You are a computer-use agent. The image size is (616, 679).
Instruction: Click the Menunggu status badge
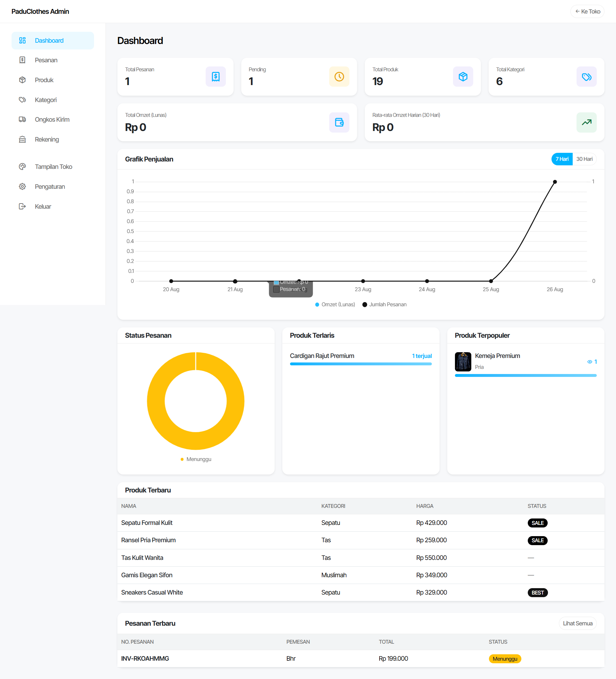505,659
